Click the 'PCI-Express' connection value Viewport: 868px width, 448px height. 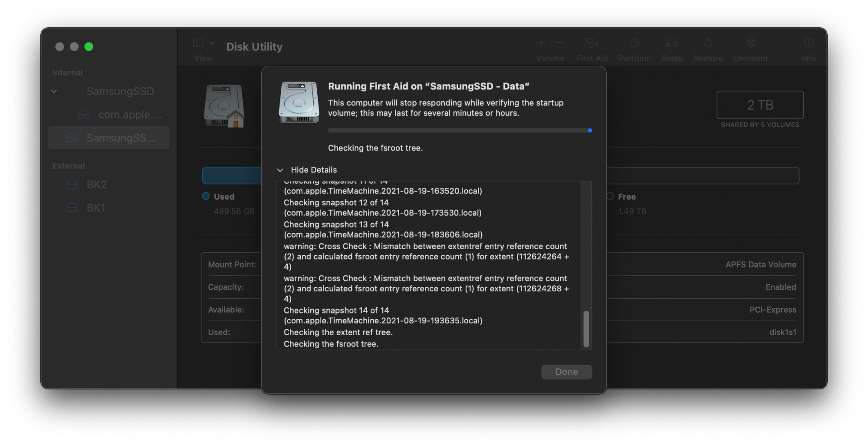773,310
